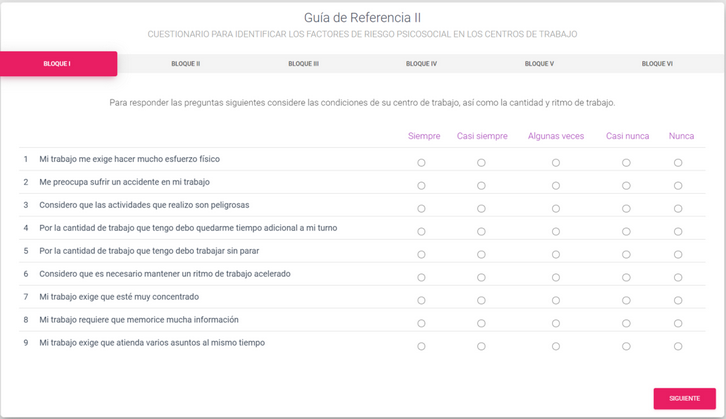726x419 pixels.
Task: Select 'Siempre' for question 1 physical effort
Action: (421, 163)
